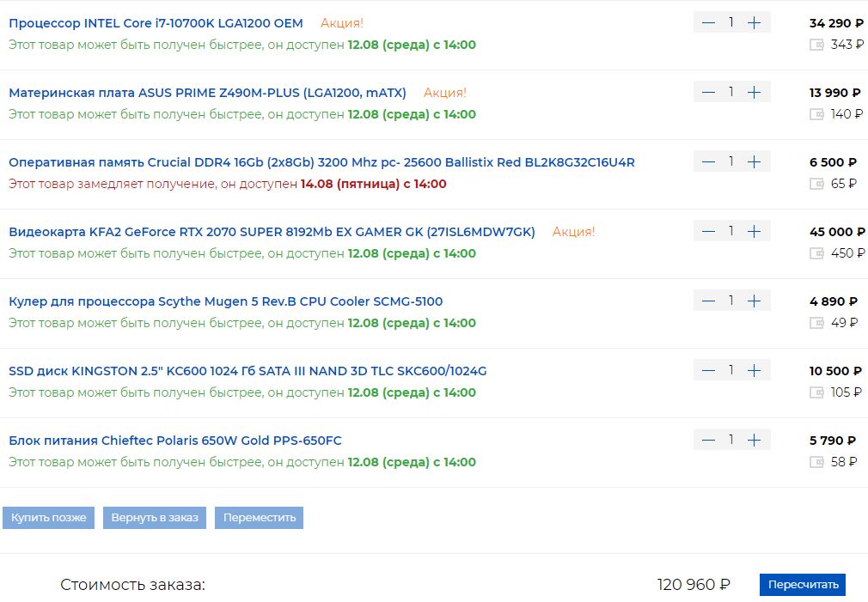Click the Переместить button
This screenshot has height=602, width=868.
[x=259, y=518]
